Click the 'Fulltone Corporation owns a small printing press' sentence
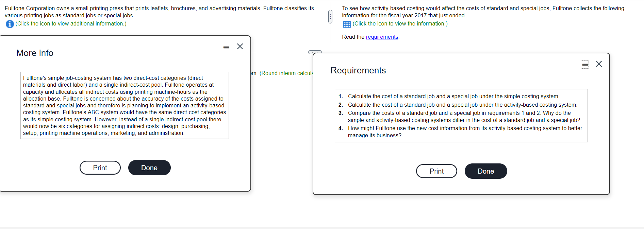The image size is (644, 229). coord(159,12)
